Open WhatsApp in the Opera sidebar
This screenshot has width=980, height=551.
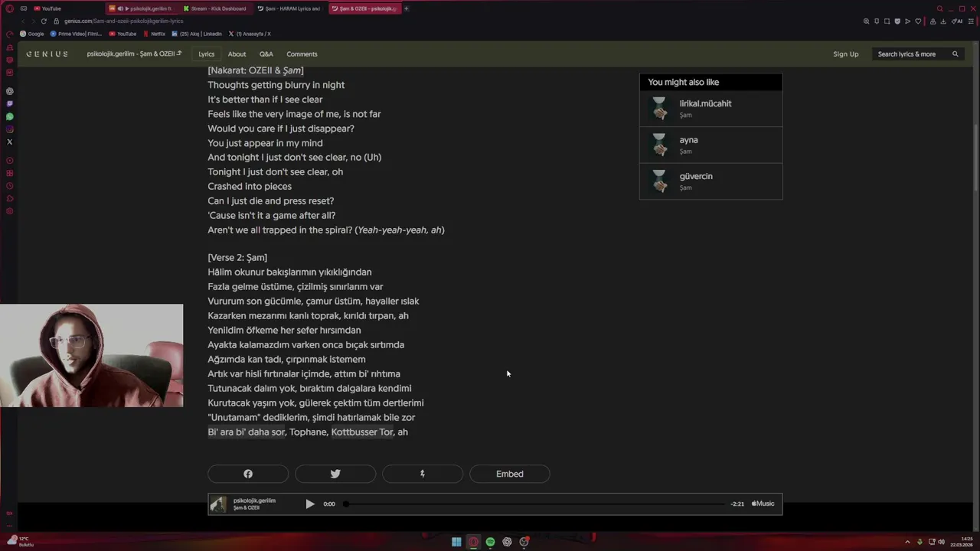tap(9, 116)
